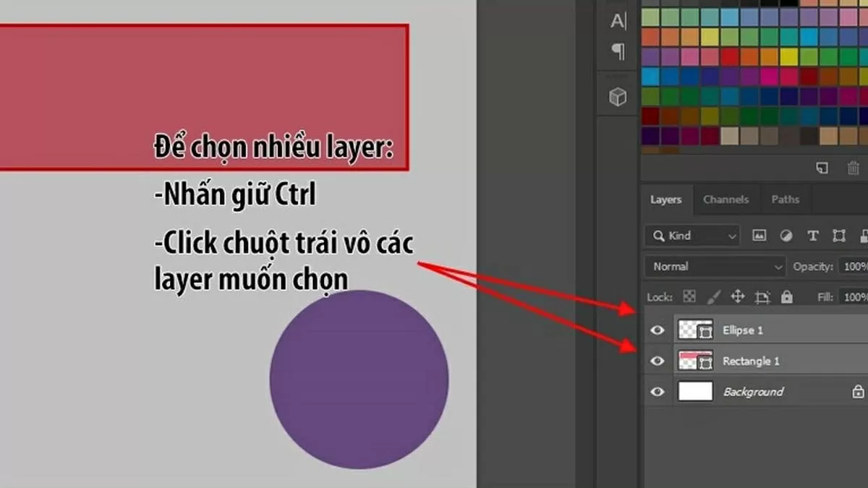This screenshot has width=868, height=488.
Task: Toggle visibility of Rectangle 1 layer
Action: pos(657,361)
